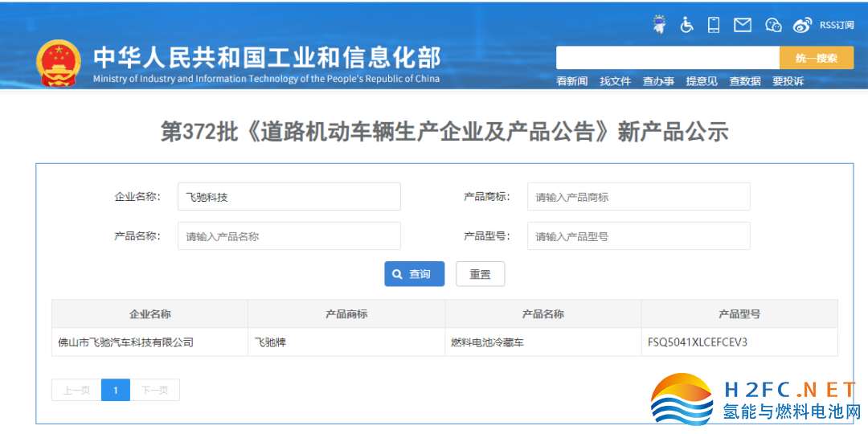
Task: Select the 佛山市飞驰汽车科技有限公司 cell
Action: pyautogui.click(x=150, y=342)
